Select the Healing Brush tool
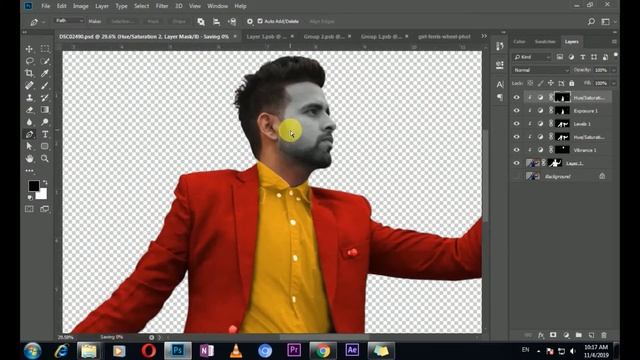 29,86
